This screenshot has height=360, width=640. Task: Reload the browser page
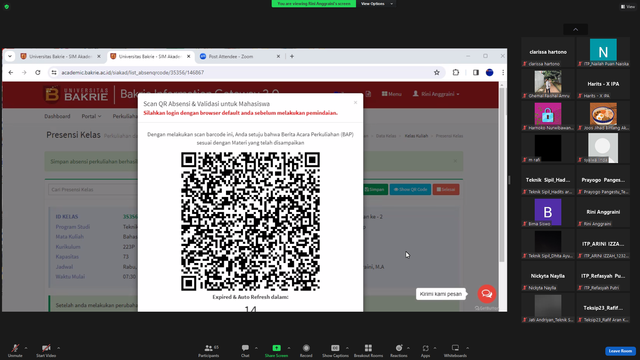[38, 72]
